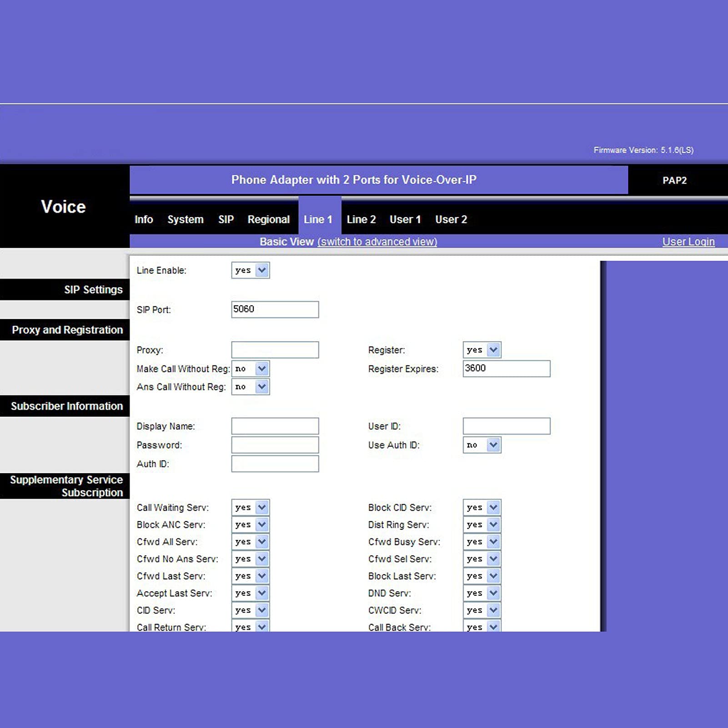Viewport: 728px width, 728px height.
Task: Click the Auth ID input field
Action: 275,464
